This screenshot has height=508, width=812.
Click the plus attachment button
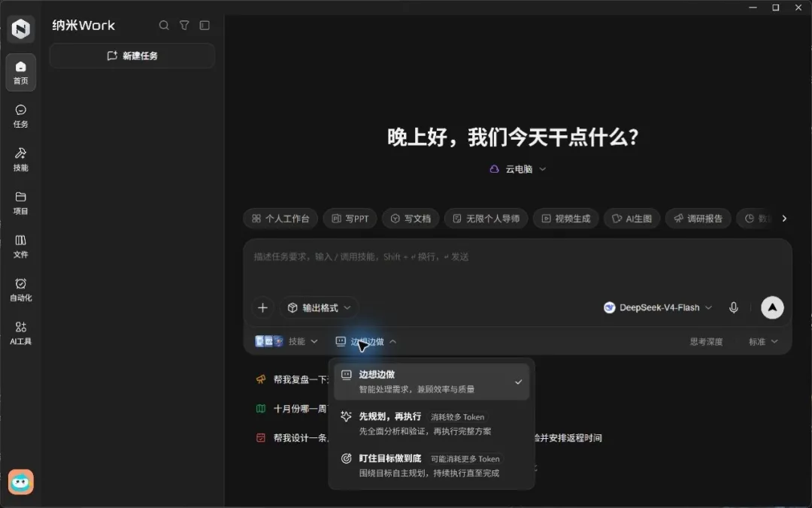tap(262, 307)
